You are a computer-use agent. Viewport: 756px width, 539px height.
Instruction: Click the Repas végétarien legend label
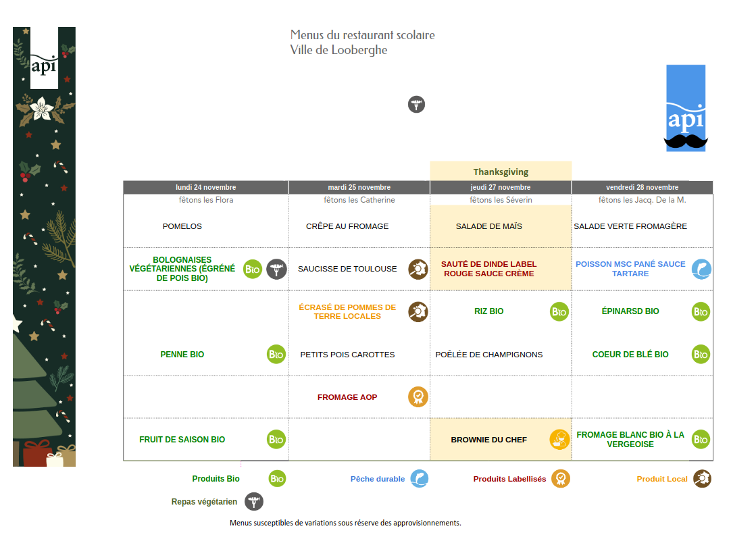pos(204,502)
